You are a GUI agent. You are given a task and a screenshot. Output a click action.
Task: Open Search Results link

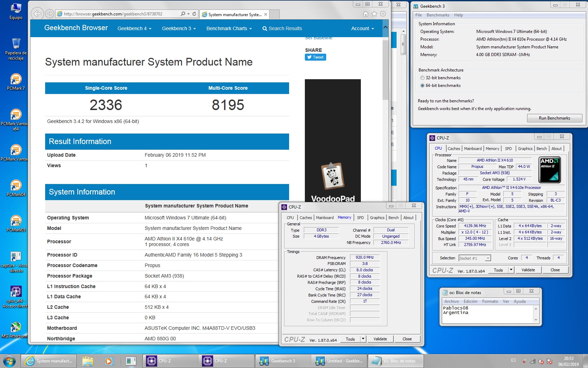(282, 28)
